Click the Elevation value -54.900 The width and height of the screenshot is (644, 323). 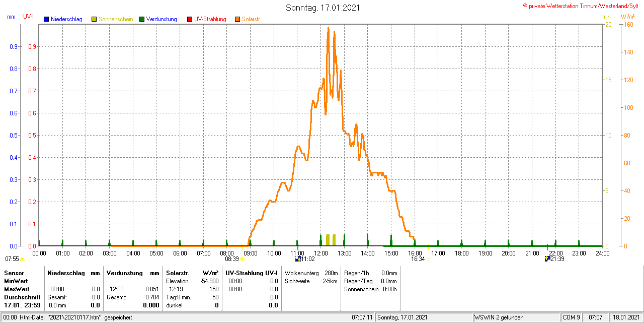click(x=209, y=281)
